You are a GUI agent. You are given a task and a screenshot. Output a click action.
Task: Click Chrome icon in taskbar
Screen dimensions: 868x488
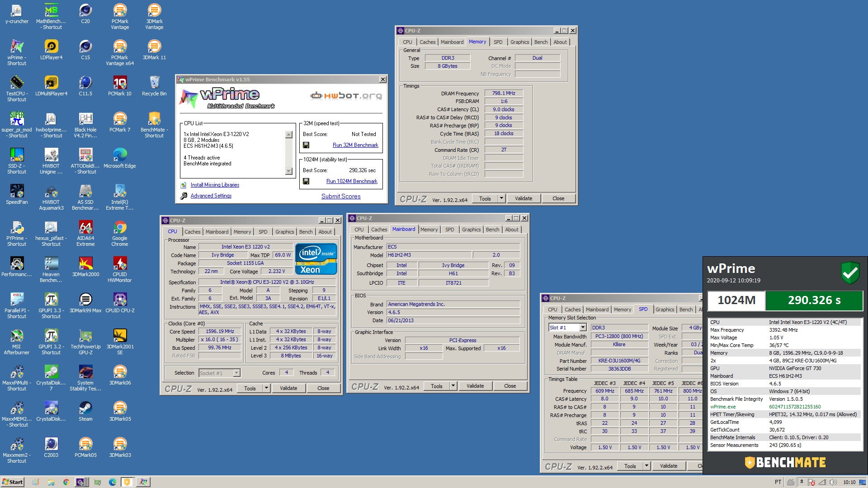[66, 482]
